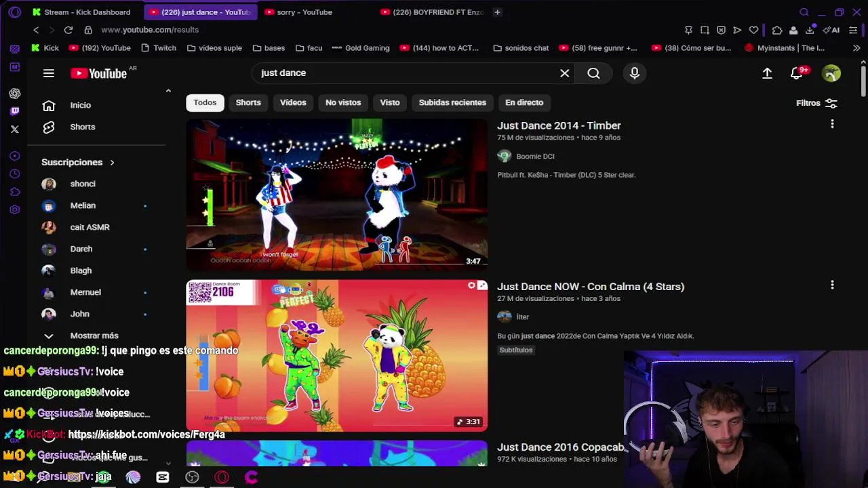Open YouTube notifications bell
Image resolution: width=868 pixels, height=488 pixels.
(x=797, y=73)
